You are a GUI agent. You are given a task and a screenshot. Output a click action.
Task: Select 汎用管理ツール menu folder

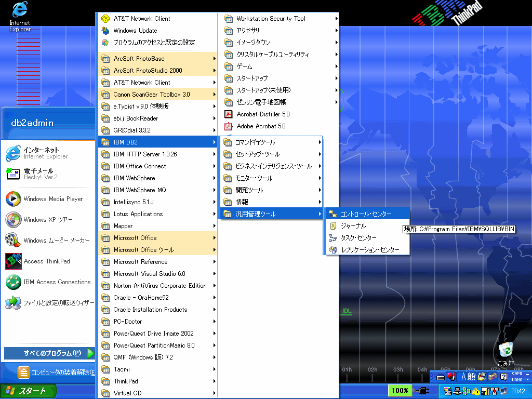(271, 214)
